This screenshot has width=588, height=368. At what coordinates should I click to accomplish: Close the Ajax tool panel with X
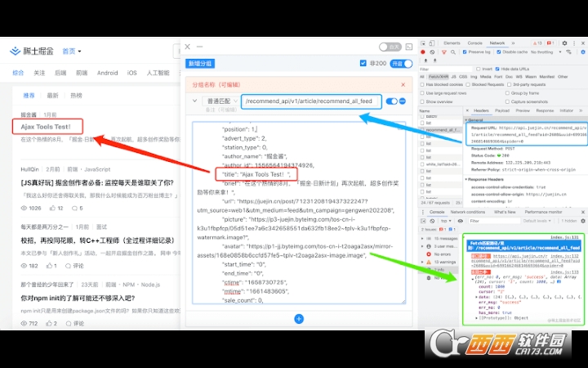[188, 47]
